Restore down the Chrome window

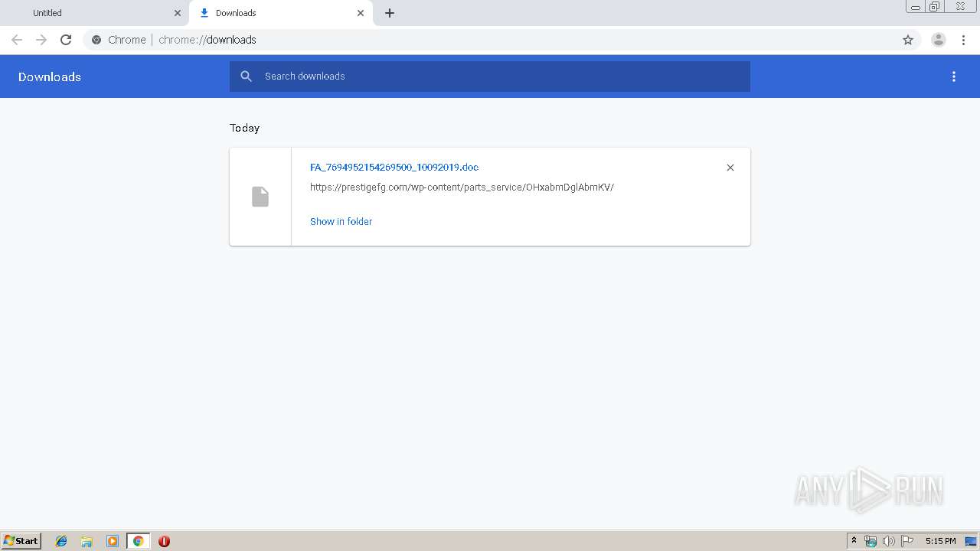pyautogui.click(x=934, y=7)
